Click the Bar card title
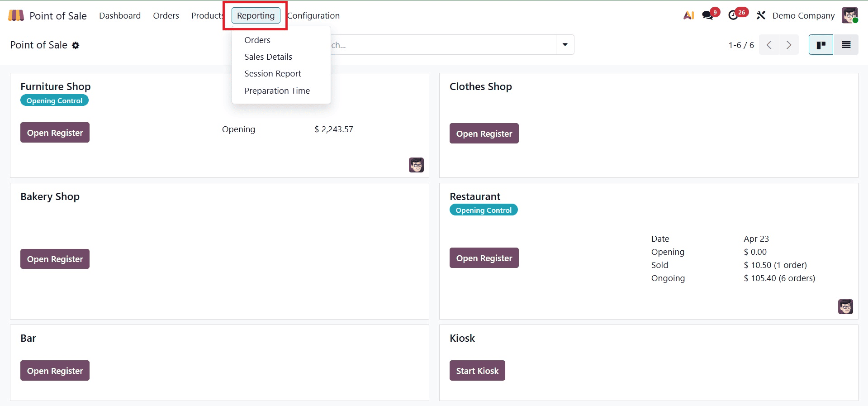Image resolution: width=868 pixels, height=406 pixels. [28, 338]
